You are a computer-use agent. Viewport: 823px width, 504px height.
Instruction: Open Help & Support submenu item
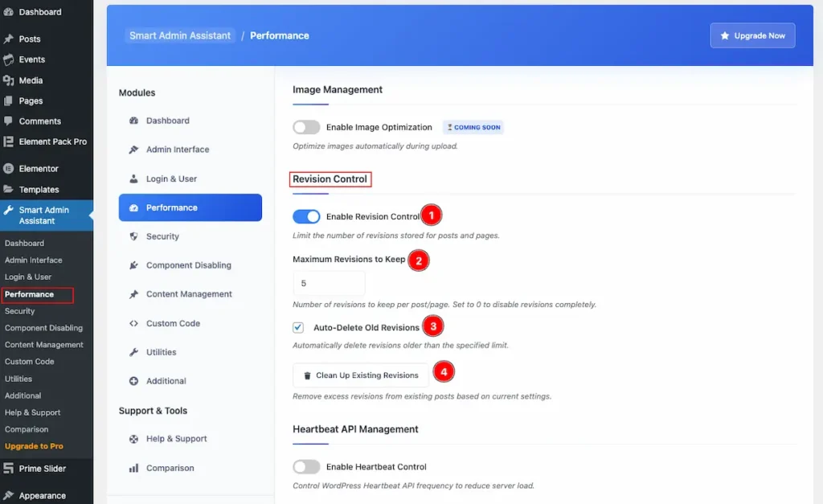click(x=32, y=412)
